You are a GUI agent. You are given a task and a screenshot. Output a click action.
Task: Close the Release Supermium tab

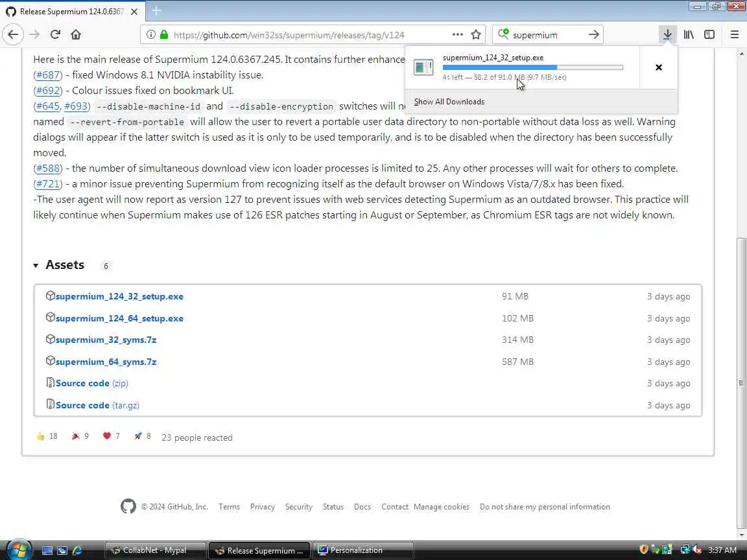click(x=134, y=12)
